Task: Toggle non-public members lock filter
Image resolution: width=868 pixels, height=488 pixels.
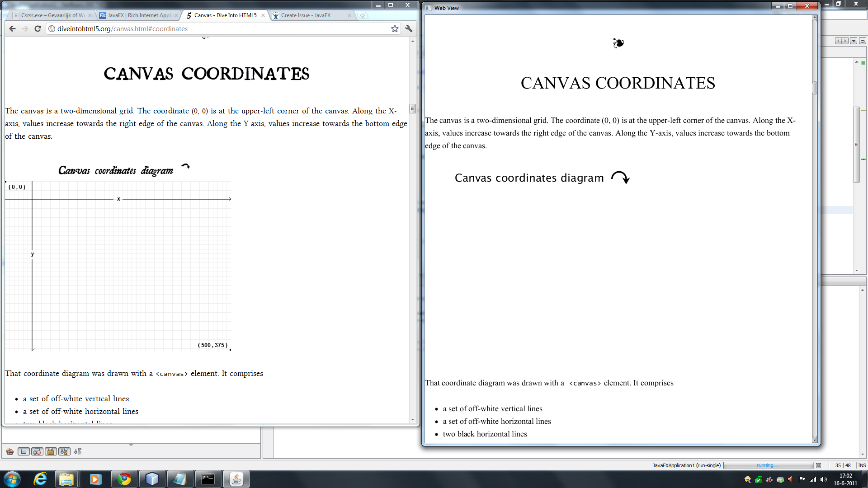Action: (51, 451)
